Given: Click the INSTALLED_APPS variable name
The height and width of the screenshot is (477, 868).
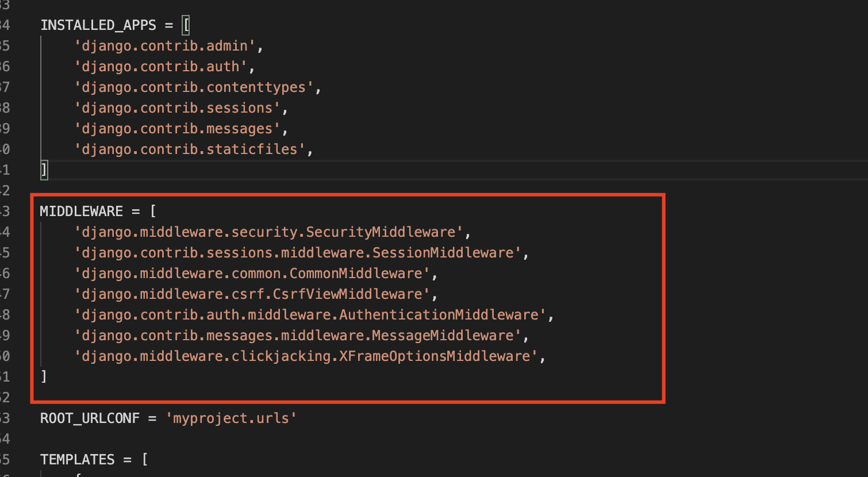Looking at the screenshot, I should click(x=98, y=25).
